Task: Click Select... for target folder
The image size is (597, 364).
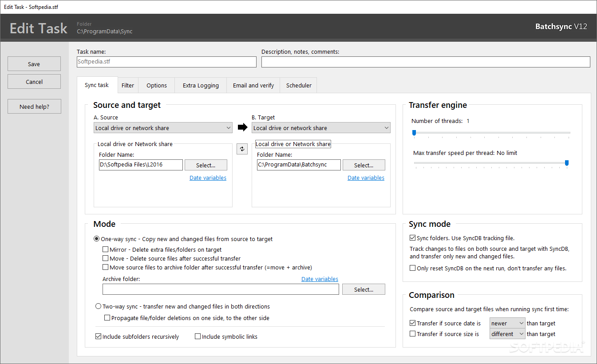Action: 364,165
